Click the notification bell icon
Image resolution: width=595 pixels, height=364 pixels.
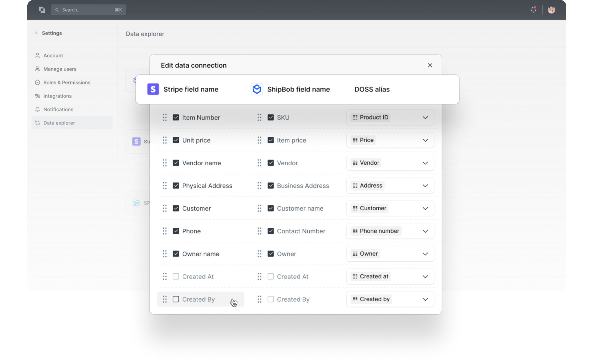(533, 10)
